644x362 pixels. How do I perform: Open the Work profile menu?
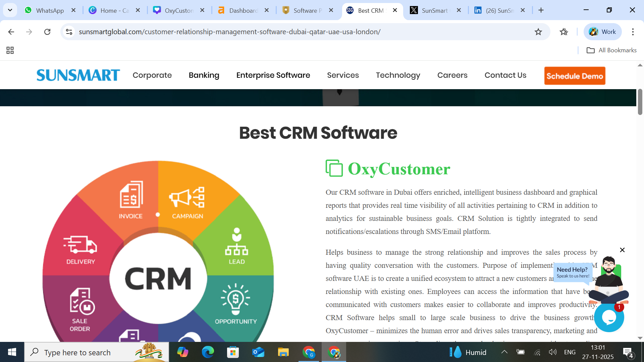pyautogui.click(x=602, y=32)
